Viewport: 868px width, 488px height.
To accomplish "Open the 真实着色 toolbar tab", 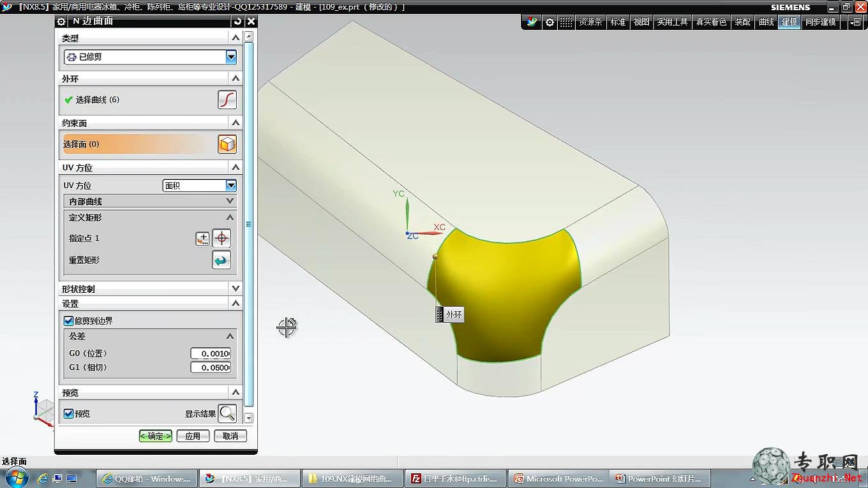I will point(711,22).
